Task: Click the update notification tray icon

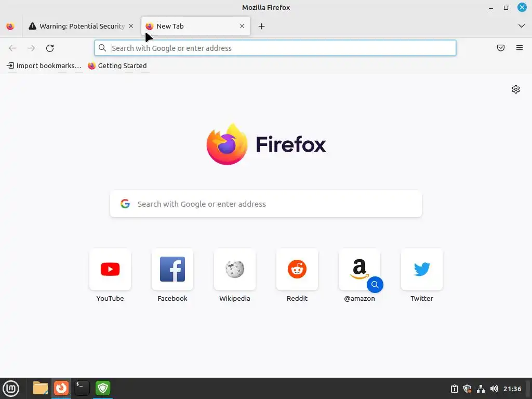Action: pyautogui.click(x=454, y=389)
